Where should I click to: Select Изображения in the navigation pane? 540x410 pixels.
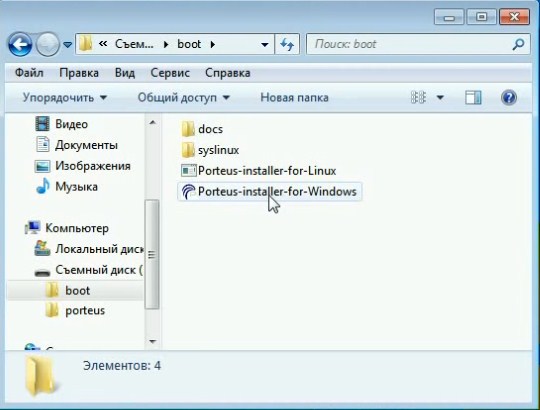[x=93, y=166]
